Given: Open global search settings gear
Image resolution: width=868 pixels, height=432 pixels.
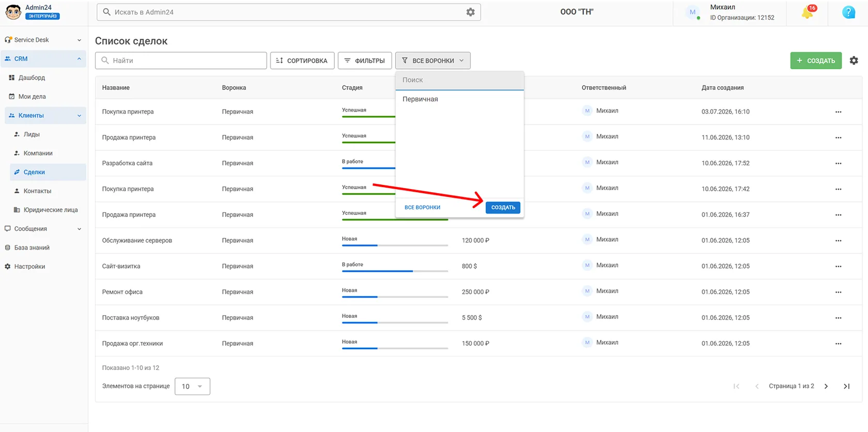Looking at the screenshot, I should 470,12.
